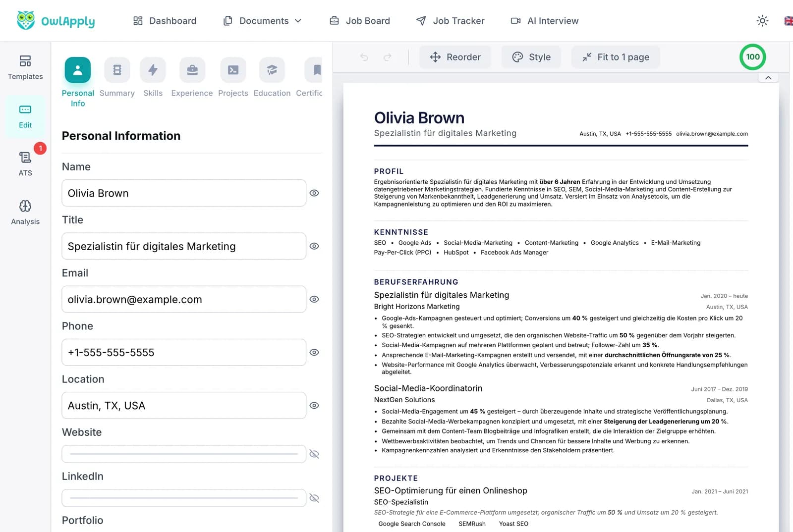Toggle visibility of the Email field
This screenshot has width=793, height=532.
(314, 299)
